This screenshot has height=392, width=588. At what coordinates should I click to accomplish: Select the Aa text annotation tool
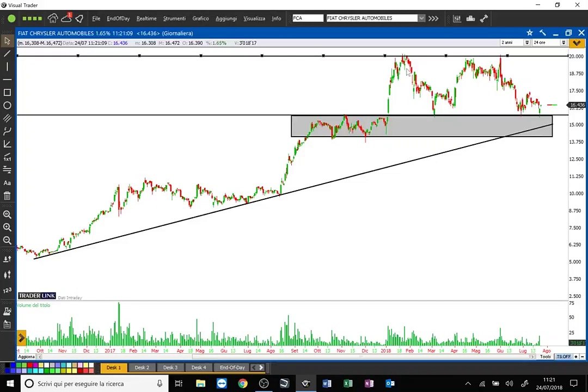point(7,183)
